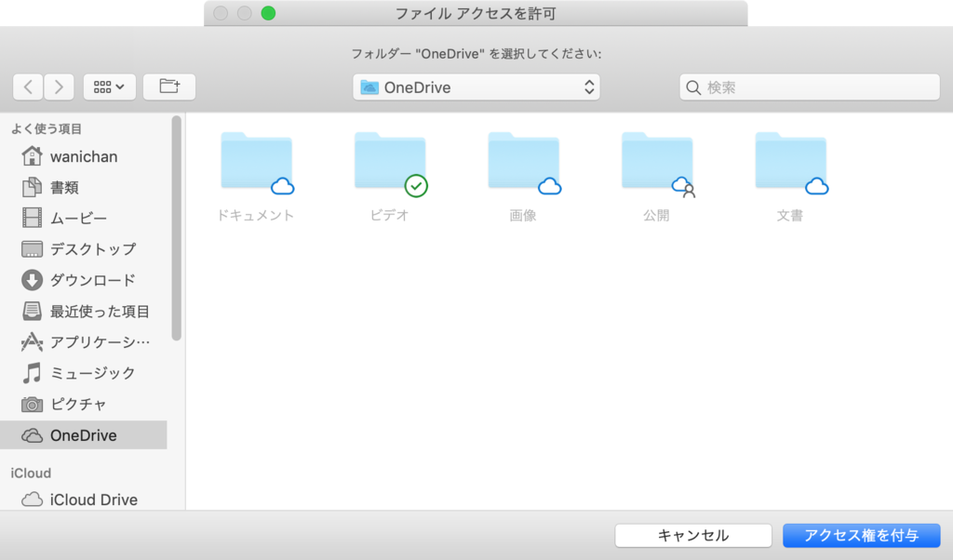Image resolution: width=953 pixels, height=560 pixels.
Task: Go forward with the right arrow button
Action: point(59,87)
